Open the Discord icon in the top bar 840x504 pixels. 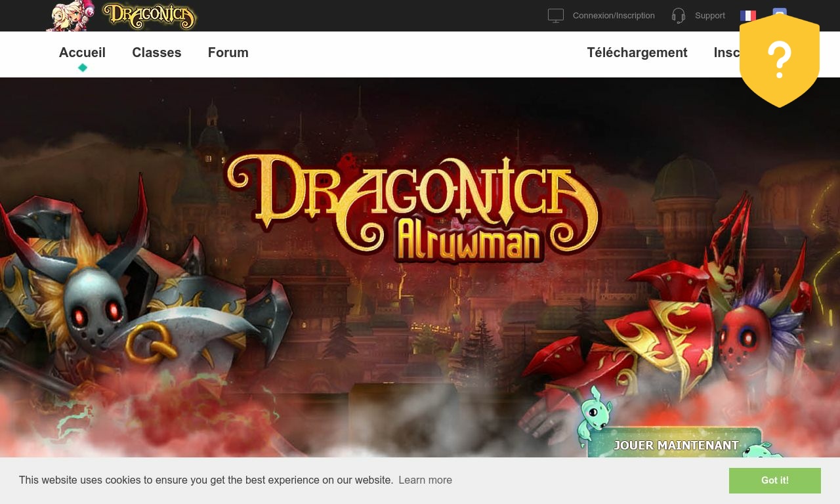[780, 11]
